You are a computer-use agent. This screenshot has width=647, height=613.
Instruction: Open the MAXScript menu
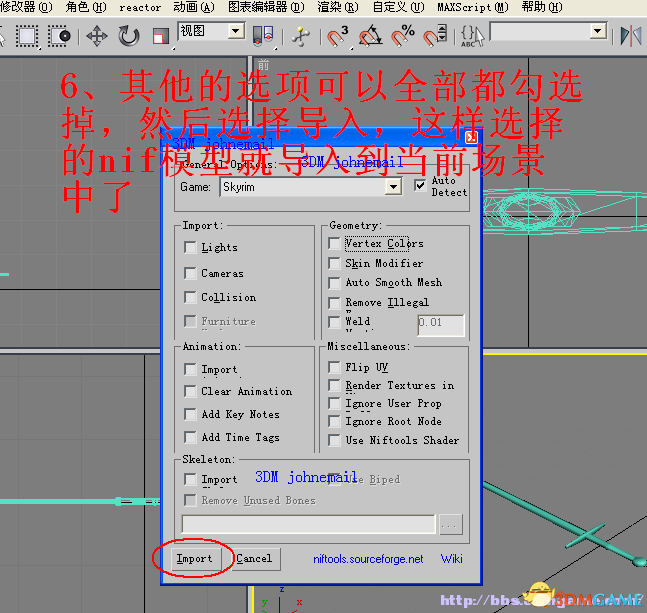click(473, 7)
